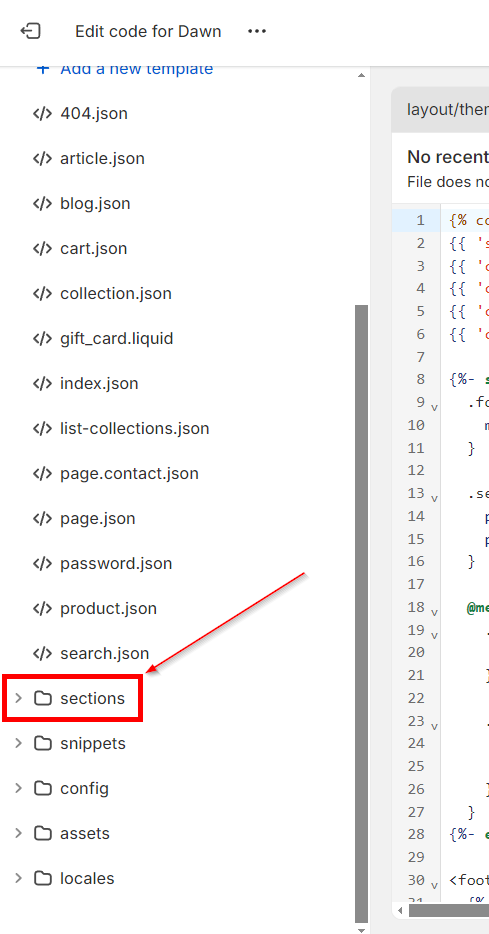Screen dimensions: 489x934
Task: Click the exit editor icon
Action: point(30,31)
